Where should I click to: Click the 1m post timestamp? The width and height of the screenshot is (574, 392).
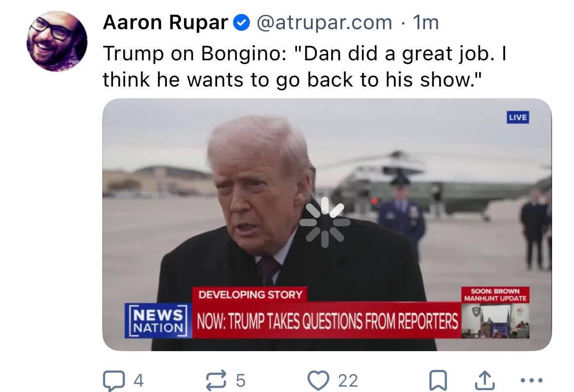coord(426,23)
